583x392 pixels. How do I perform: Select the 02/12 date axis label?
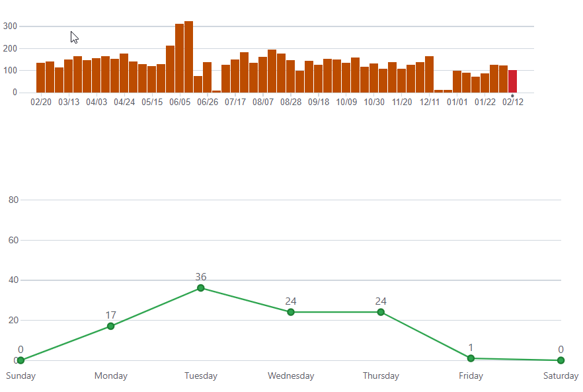coord(513,102)
